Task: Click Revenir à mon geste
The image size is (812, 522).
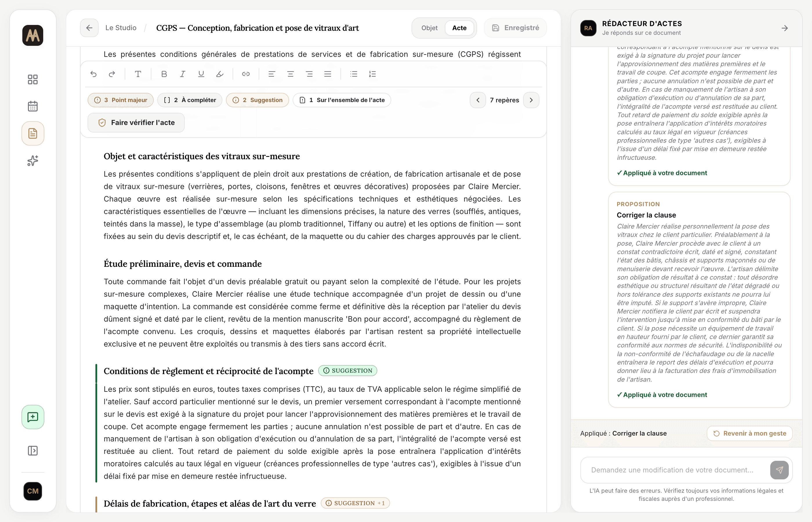Action: (750, 433)
